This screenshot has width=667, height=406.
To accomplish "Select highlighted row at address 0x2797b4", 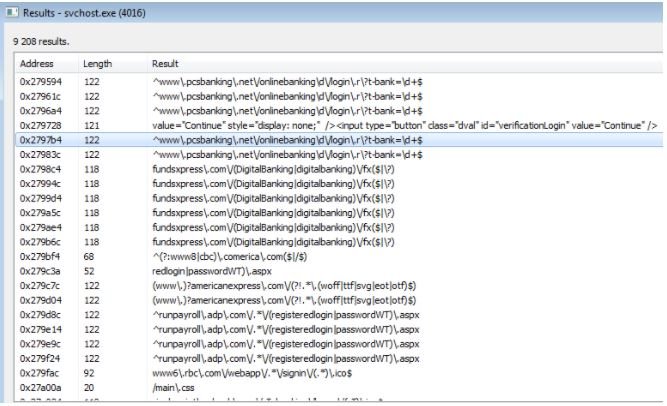I will 339,140.
